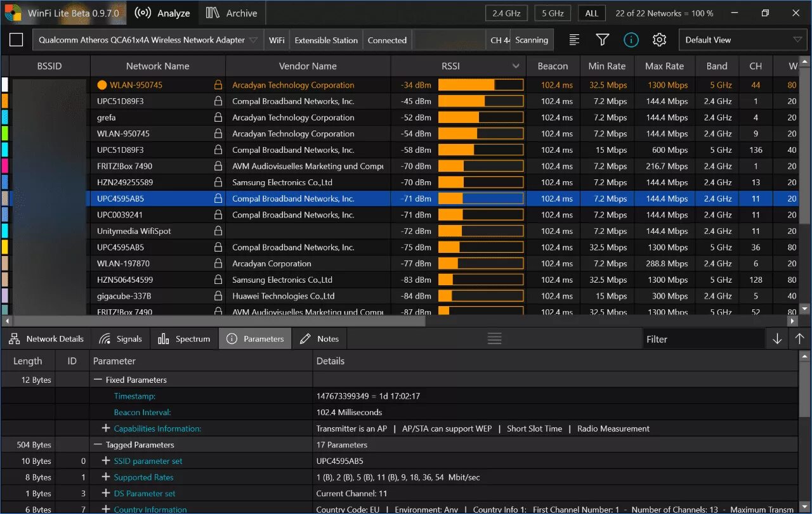Sort by the Max Rate column header
Viewport: 812px width, 514px height.
coord(665,66)
